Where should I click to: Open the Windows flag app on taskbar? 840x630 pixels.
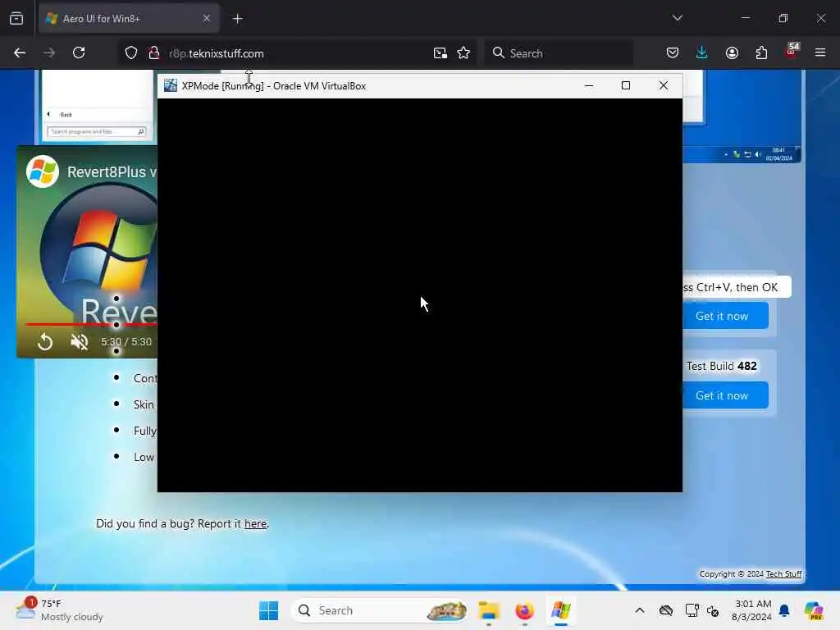pyautogui.click(x=561, y=610)
